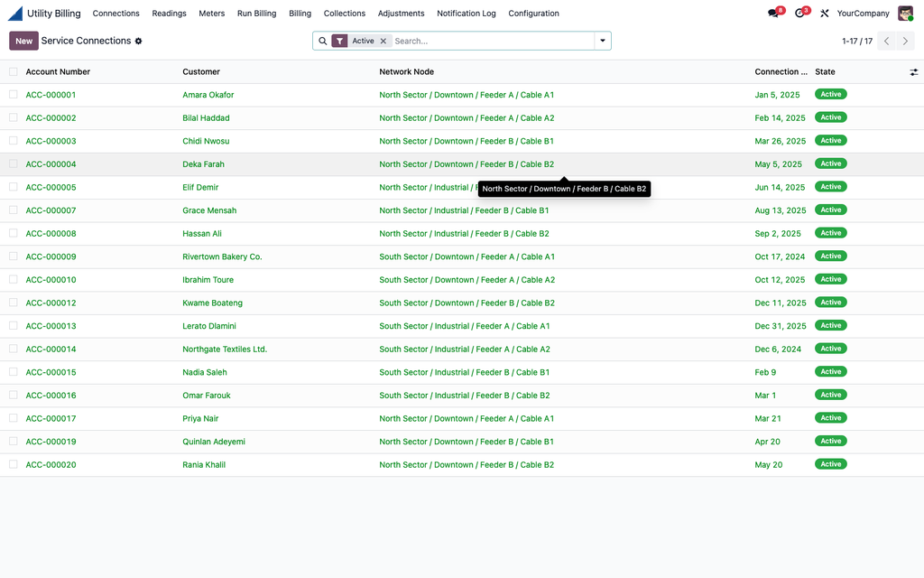924x578 pixels.
Task: Click customer Amara Okafor
Action: pyautogui.click(x=208, y=95)
